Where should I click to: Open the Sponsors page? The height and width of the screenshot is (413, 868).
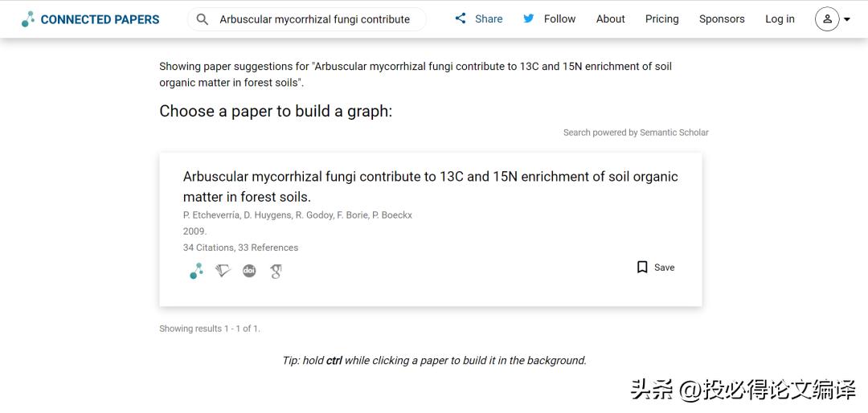click(722, 18)
